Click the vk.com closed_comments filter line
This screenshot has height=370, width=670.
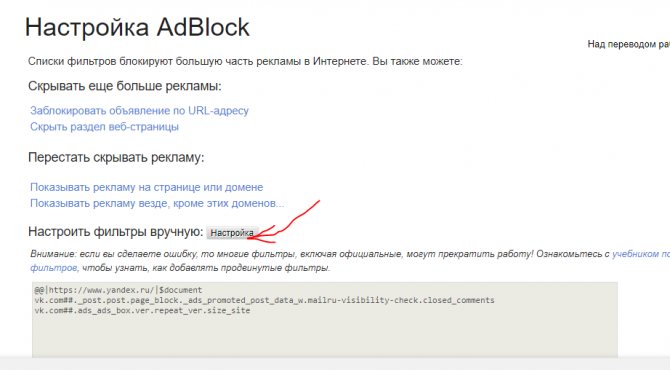coord(264,300)
